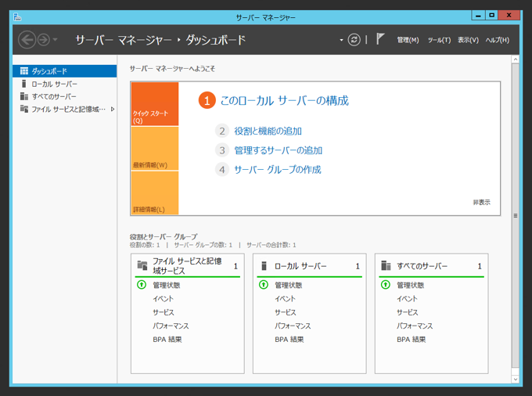Open 管理状態 in file services tile
This screenshot has height=396, width=532.
coord(167,285)
